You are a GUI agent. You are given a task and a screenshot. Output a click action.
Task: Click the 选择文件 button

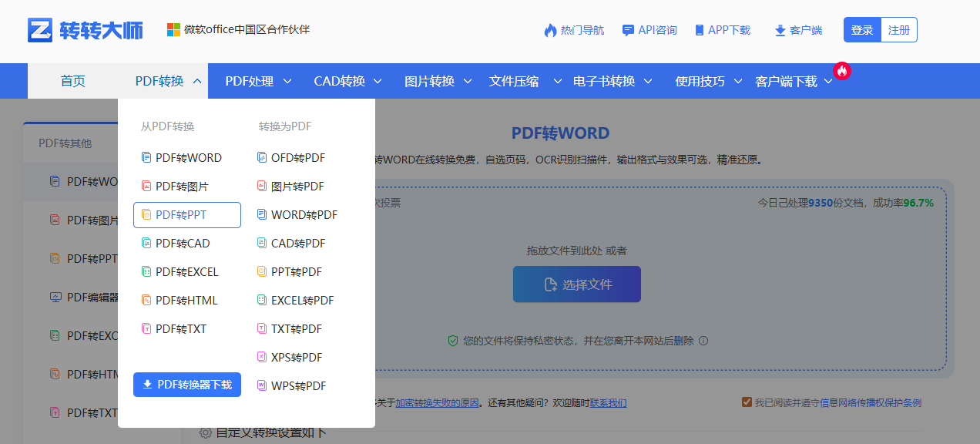pyautogui.click(x=577, y=284)
